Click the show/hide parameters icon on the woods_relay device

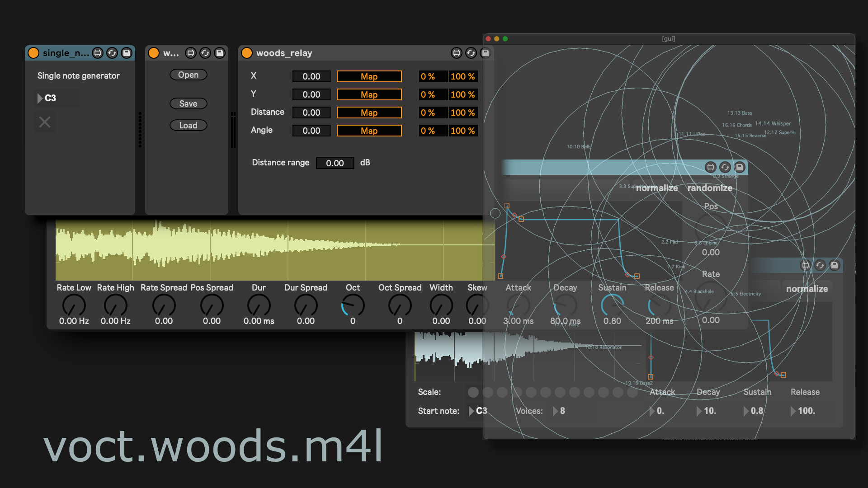[457, 53]
